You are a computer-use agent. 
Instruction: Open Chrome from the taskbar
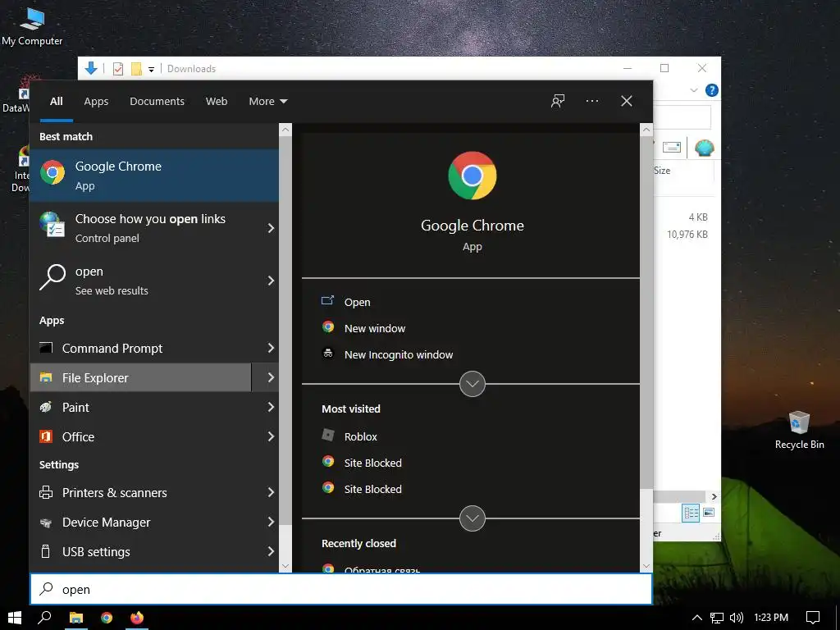pyautogui.click(x=107, y=618)
